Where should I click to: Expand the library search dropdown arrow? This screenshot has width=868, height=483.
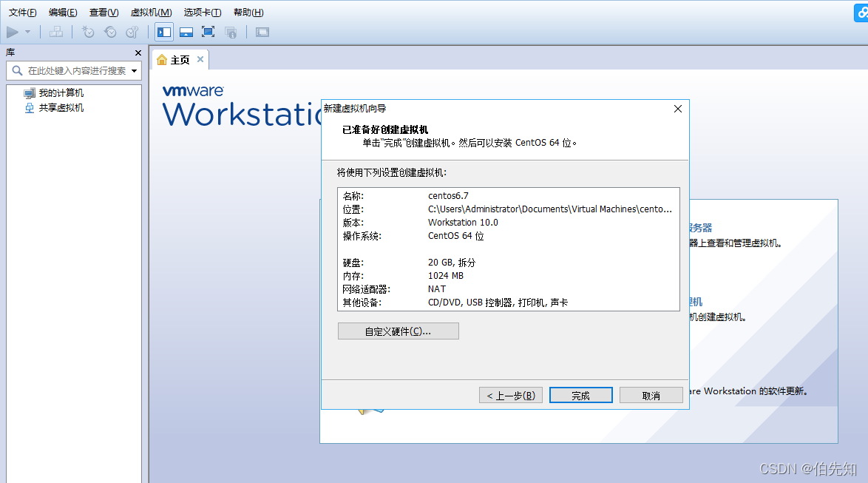click(134, 71)
